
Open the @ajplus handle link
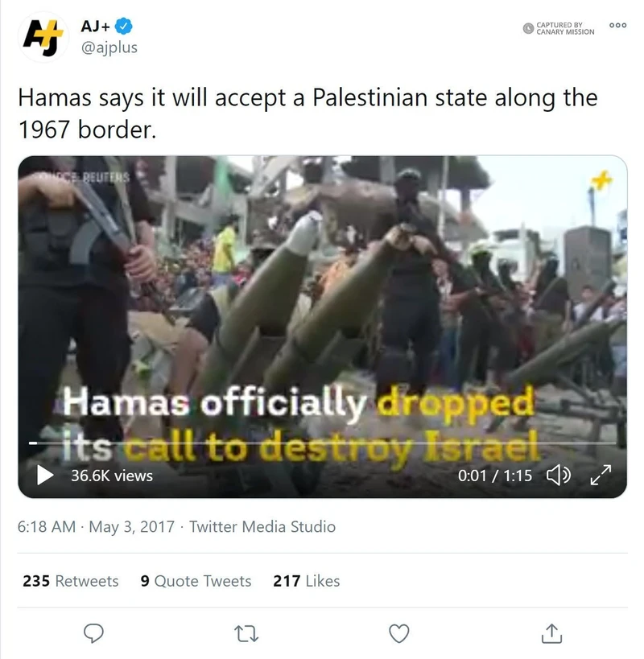point(109,47)
